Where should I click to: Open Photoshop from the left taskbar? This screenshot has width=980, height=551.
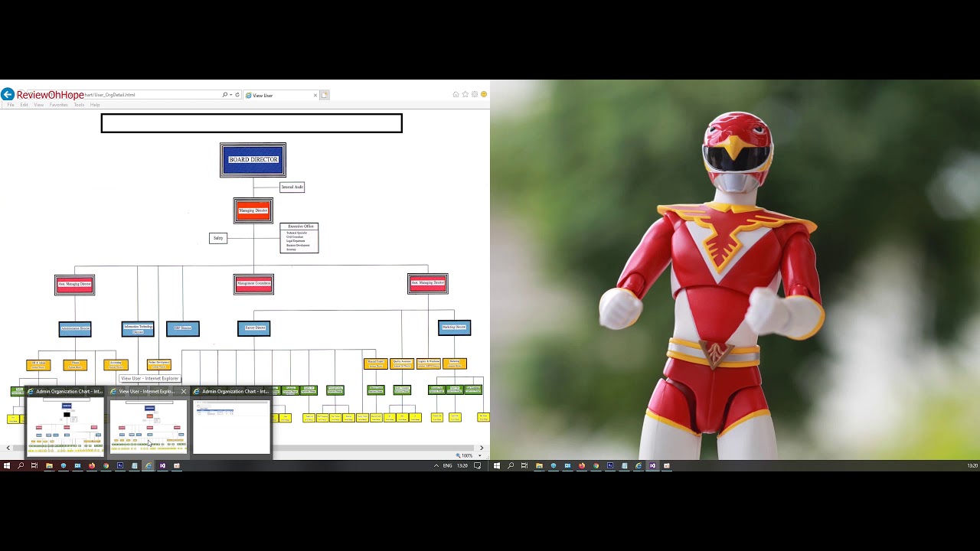[x=120, y=465]
